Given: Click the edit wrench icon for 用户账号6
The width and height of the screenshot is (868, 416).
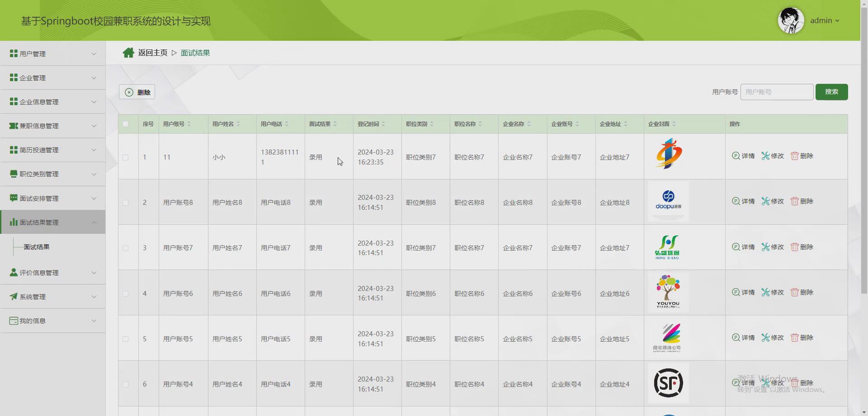Looking at the screenshot, I should click(x=765, y=292).
